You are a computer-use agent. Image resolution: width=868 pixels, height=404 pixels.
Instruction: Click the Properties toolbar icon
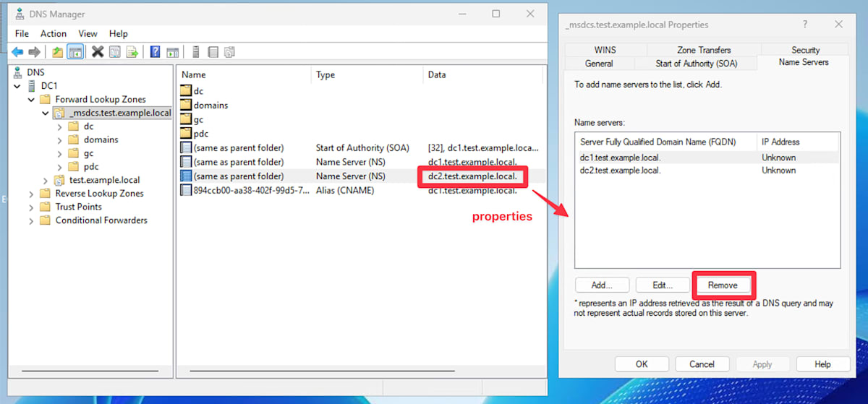115,52
